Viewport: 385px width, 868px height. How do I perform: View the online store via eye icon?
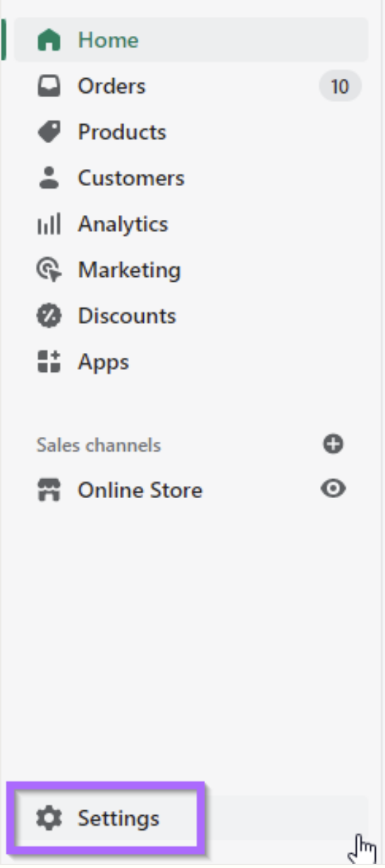pos(333,489)
